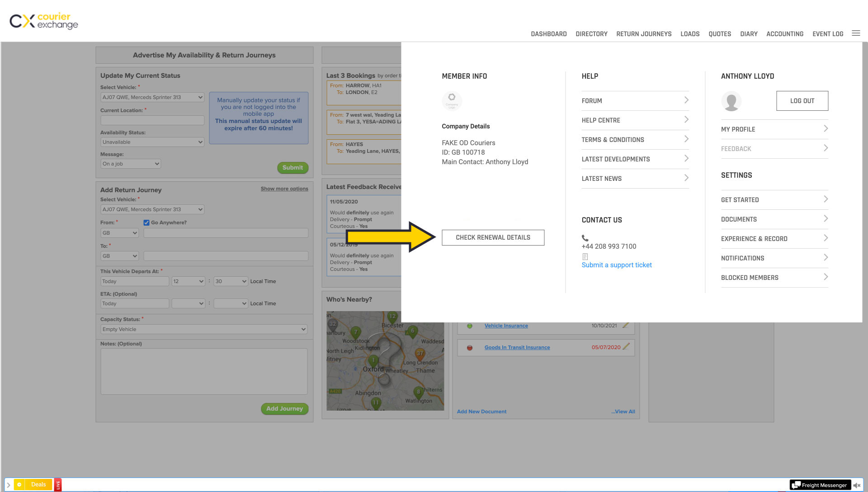Open departure minute dropdown showing 30
This screenshot has width=868, height=492.
coord(231,281)
